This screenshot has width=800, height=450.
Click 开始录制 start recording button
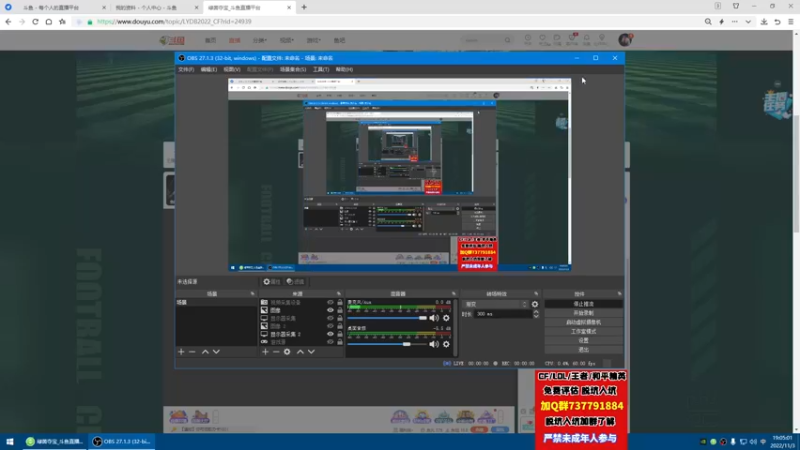pyautogui.click(x=584, y=313)
